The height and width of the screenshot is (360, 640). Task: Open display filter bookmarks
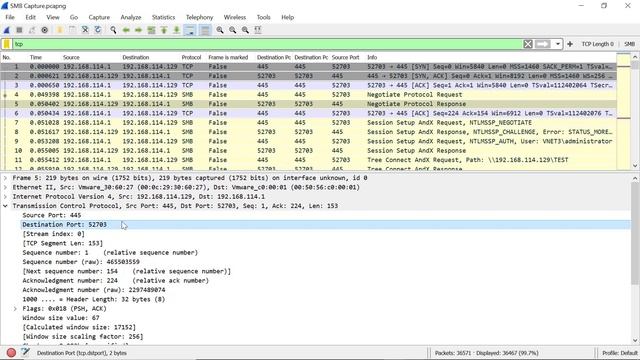(7, 44)
